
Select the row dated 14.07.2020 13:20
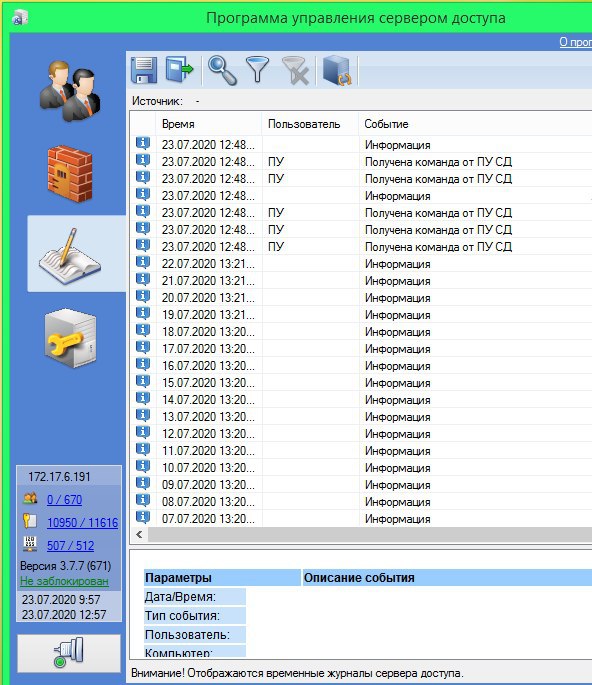click(x=361, y=400)
